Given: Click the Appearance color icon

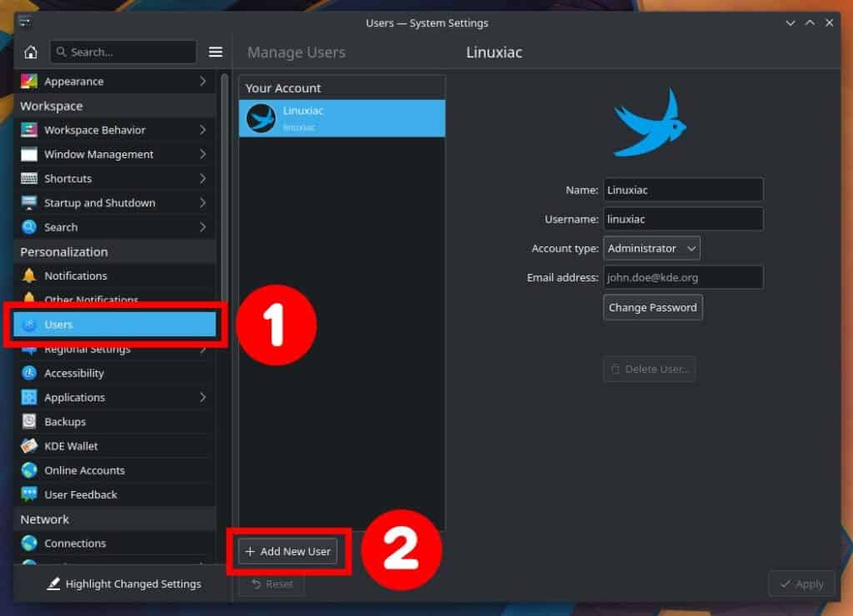Looking at the screenshot, I should click(29, 82).
